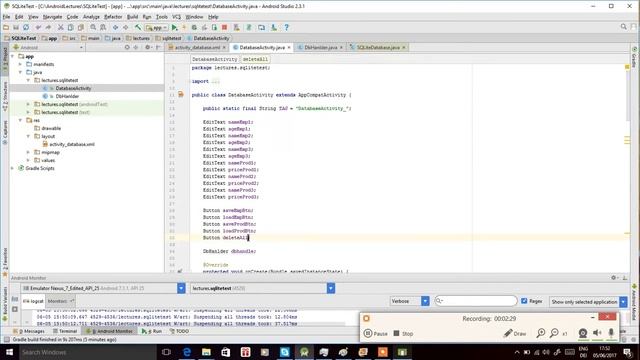The image size is (640, 360).
Task: Open the TODO tool window
Action: (x=179, y=331)
